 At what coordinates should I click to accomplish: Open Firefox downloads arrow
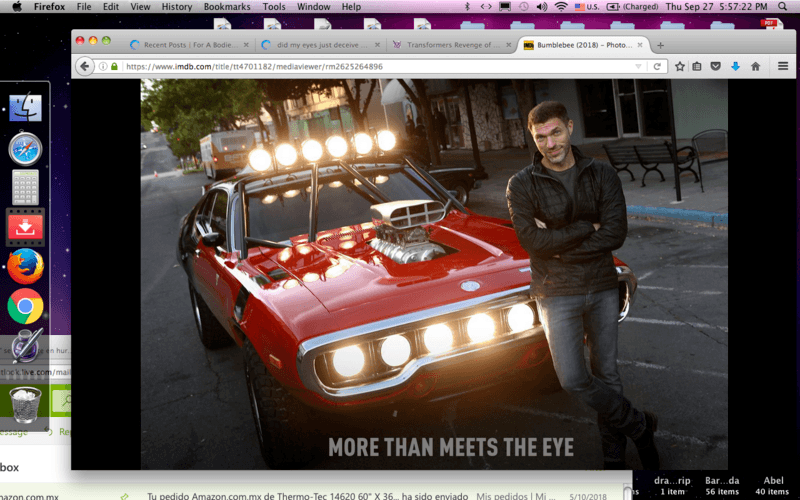[735, 66]
